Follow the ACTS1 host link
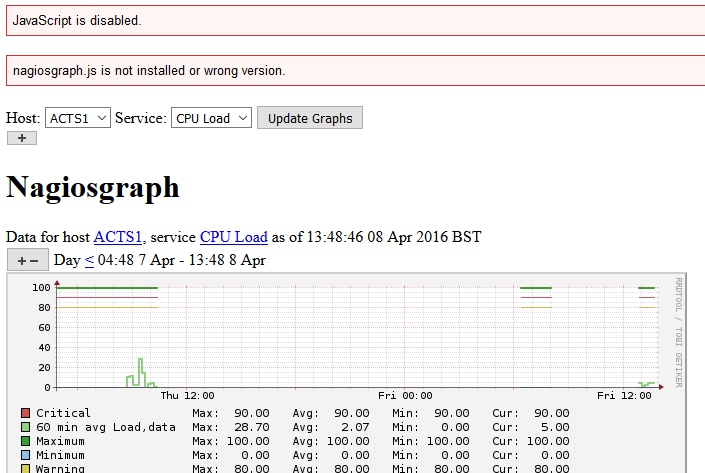Image resolution: width=705 pixels, height=473 pixels. point(118,237)
